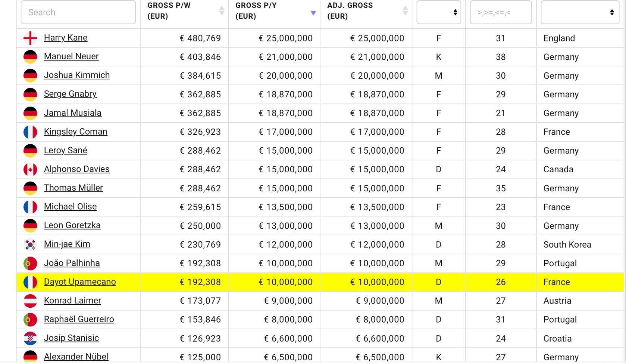Open the position filter dropdown
Screen dimensions: 626x364
[x=438, y=12]
